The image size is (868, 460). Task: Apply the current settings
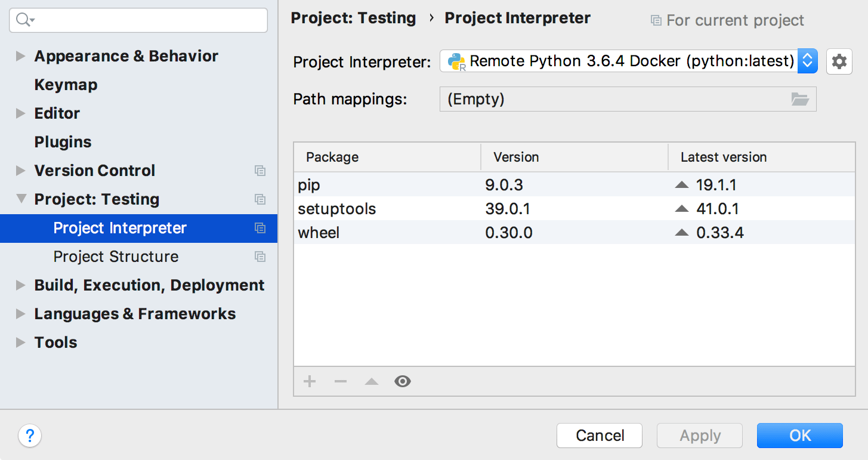699,436
